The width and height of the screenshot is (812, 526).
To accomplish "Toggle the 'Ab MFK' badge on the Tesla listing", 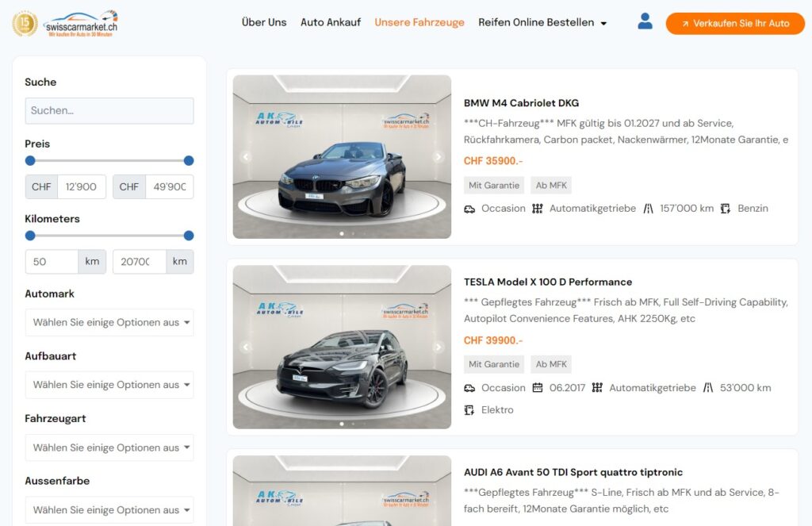I will pyautogui.click(x=550, y=364).
